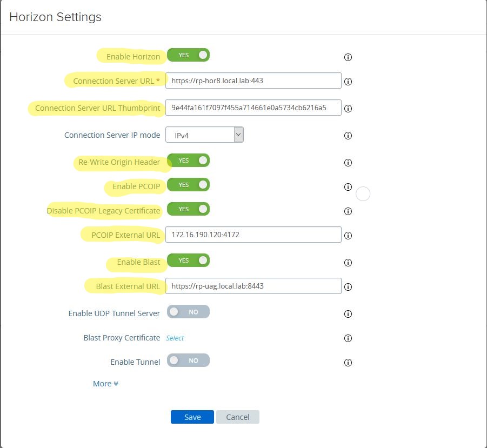Open info icon for Connection Server URL
Image resolution: width=487 pixels, height=448 pixels.
[348, 82]
